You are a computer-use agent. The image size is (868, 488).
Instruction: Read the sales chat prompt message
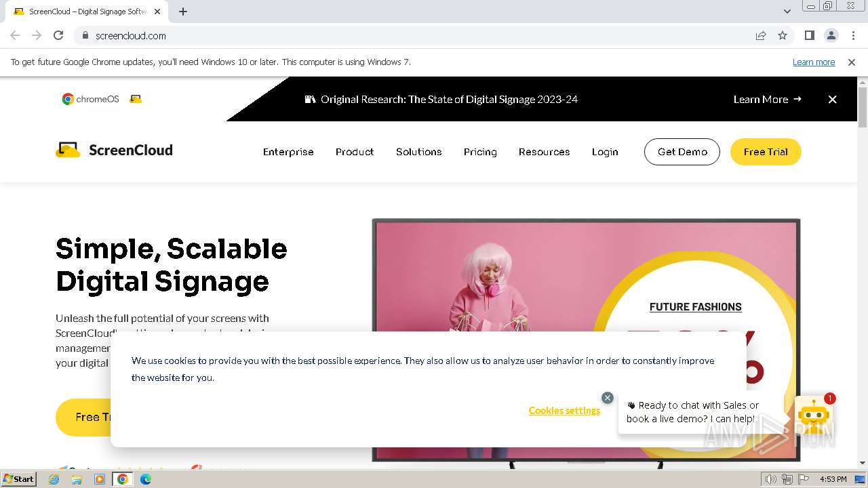692,412
